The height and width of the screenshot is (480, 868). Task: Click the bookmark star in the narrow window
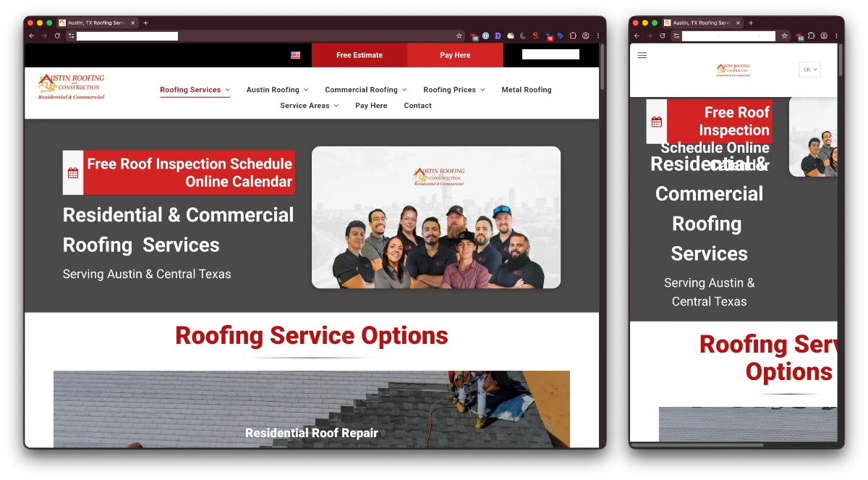point(785,35)
